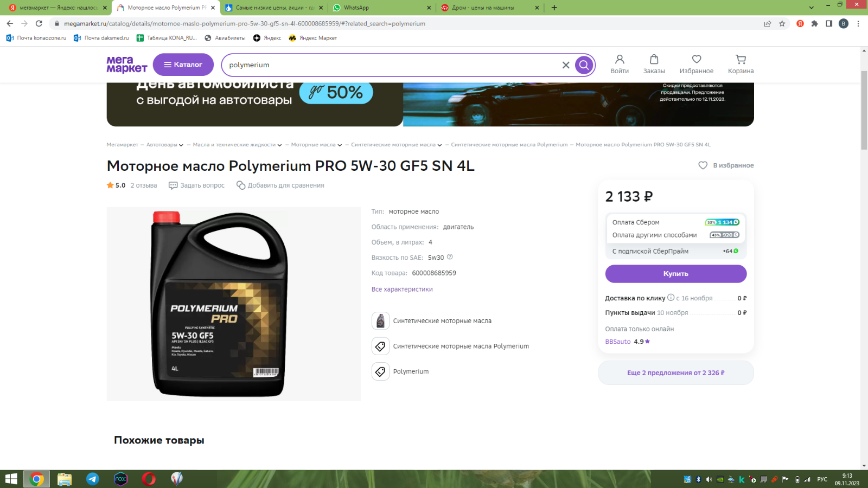The height and width of the screenshot is (488, 868).
Task: Open Таблица KONA_RU bookmark
Action: [167, 38]
